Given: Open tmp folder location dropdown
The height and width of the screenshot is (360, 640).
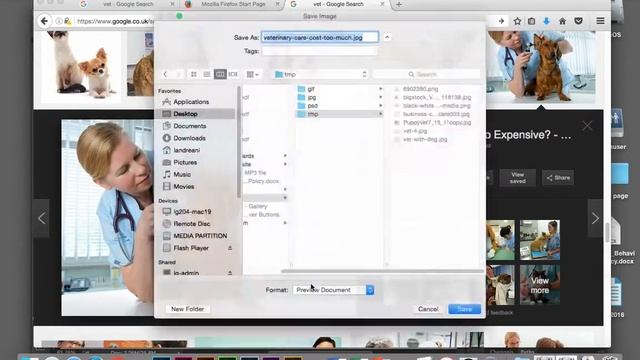Looking at the screenshot, I should (320, 74).
